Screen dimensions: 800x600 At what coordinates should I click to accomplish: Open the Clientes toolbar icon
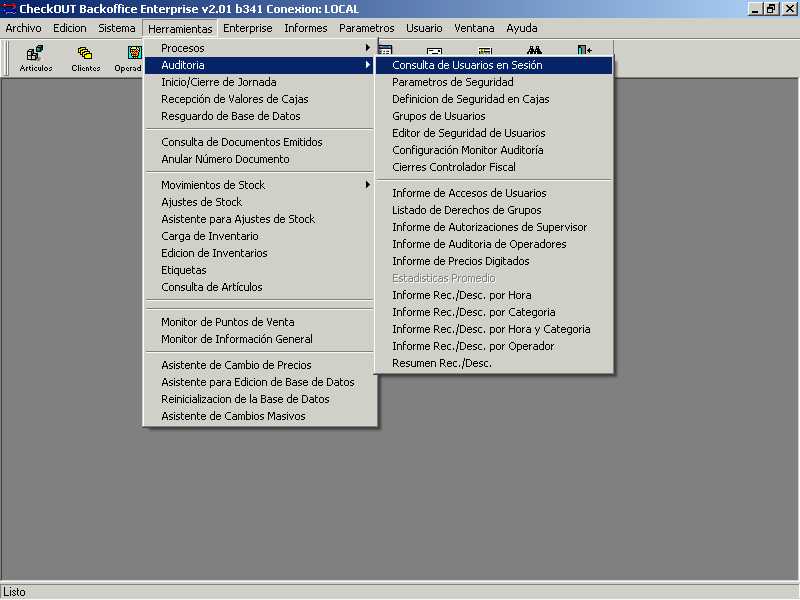(85, 58)
